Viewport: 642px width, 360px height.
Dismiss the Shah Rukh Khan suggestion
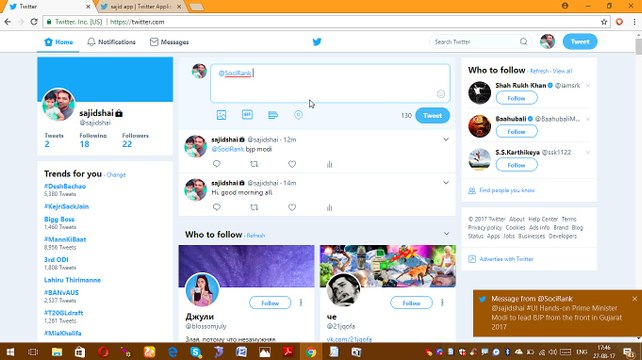click(588, 86)
